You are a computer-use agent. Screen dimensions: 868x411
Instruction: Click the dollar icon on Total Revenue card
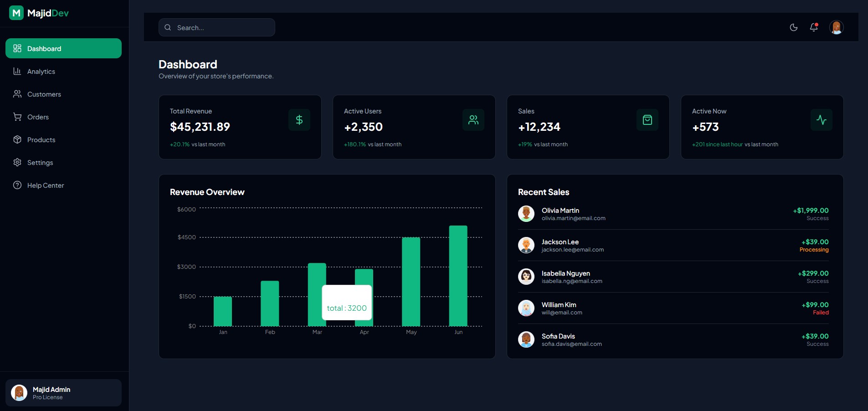pyautogui.click(x=299, y=120)
